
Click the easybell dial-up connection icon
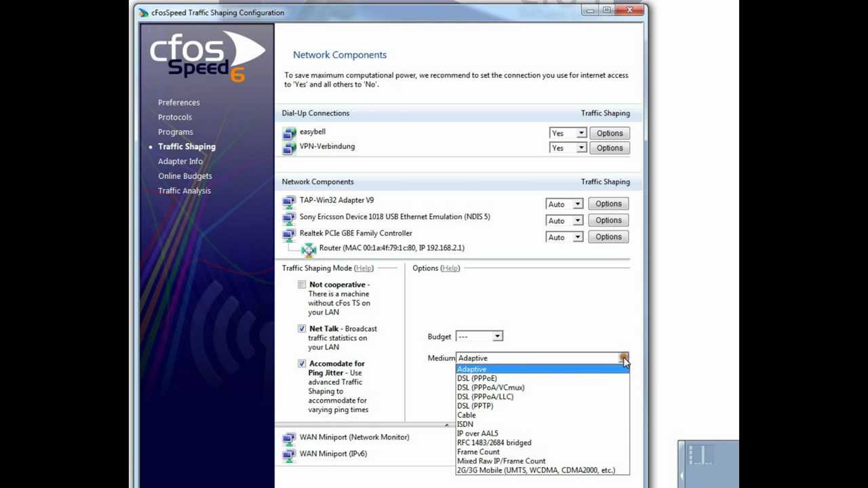(290, 133)
